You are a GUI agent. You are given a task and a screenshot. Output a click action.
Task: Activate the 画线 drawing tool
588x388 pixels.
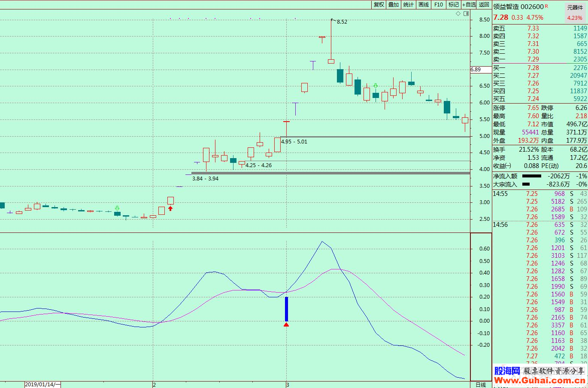pos(424,4)
